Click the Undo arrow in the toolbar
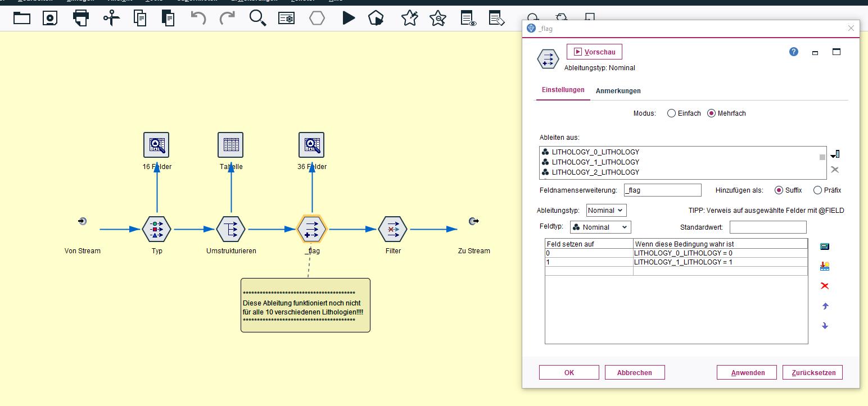The height and width of the screenshot is (406, 868). pyautogui.click(x=198, y=18)
